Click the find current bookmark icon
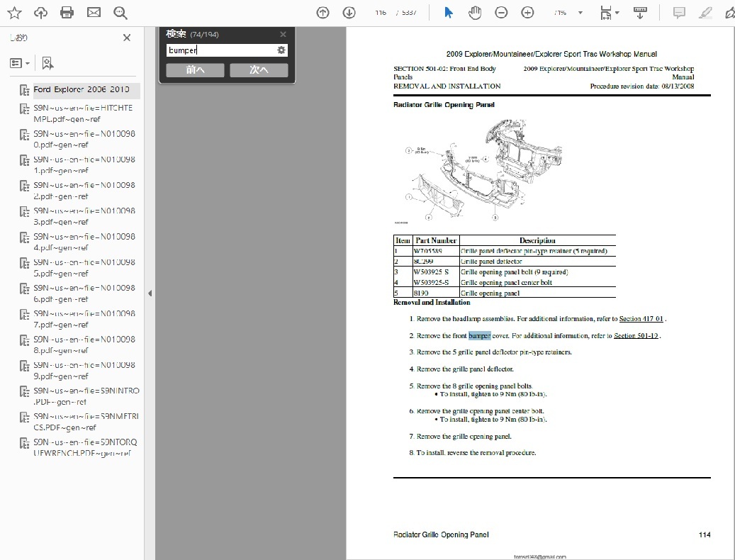The image size is (735, 560). point(47,63)
